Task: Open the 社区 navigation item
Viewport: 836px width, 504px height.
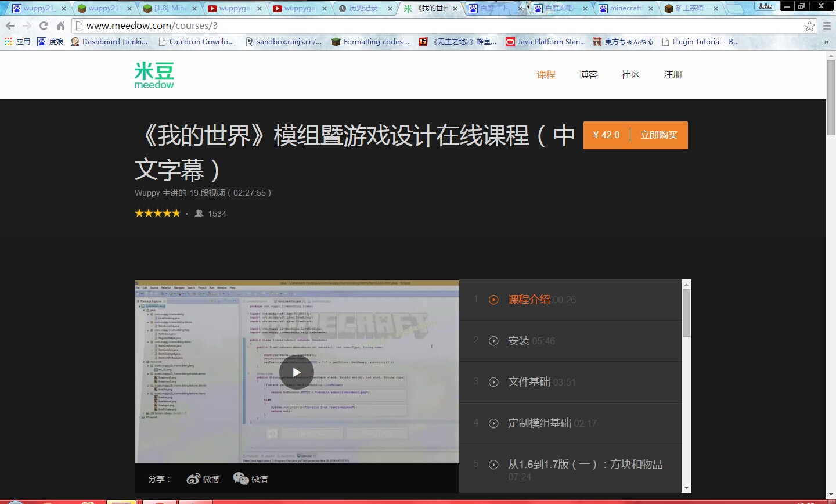Action: [x=630, y=75]
